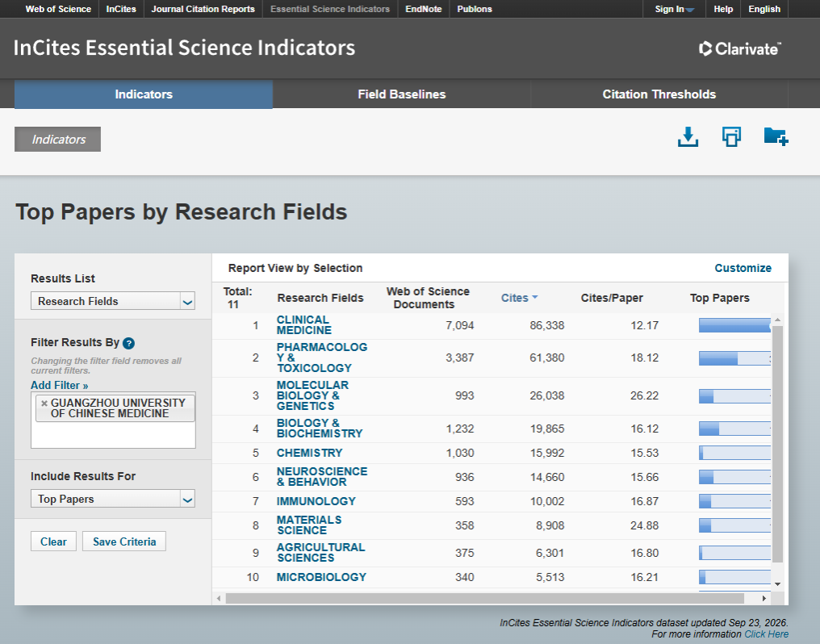Viewport: 820px width, 644px height.
Task: Click the gray Indicators breadcrumb button
Action: (x=57, y=139)
